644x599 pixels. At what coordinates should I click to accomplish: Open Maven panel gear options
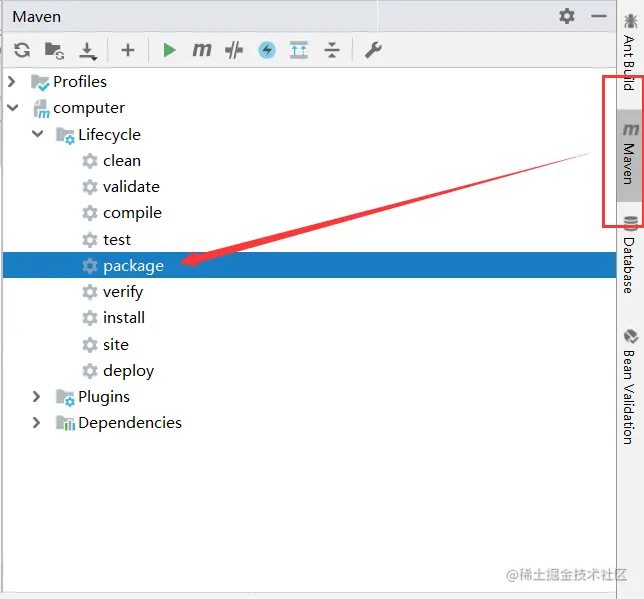point(567,16)
